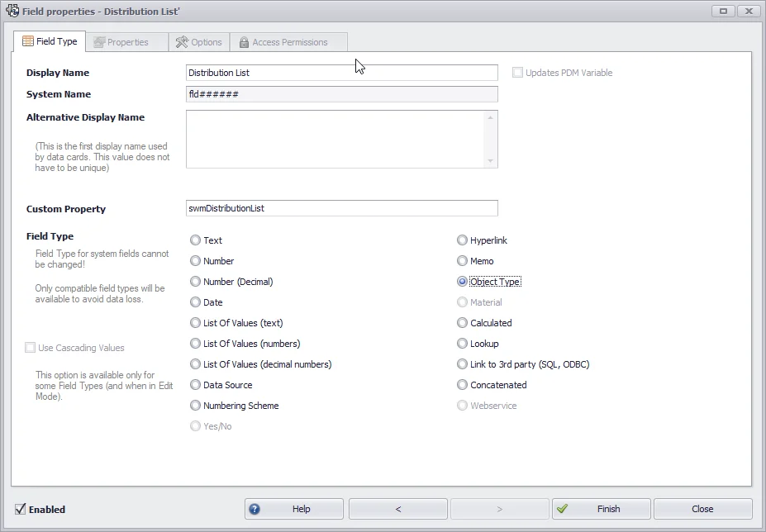
Task: Open the Options tab
Action: [x=199, y=42]
